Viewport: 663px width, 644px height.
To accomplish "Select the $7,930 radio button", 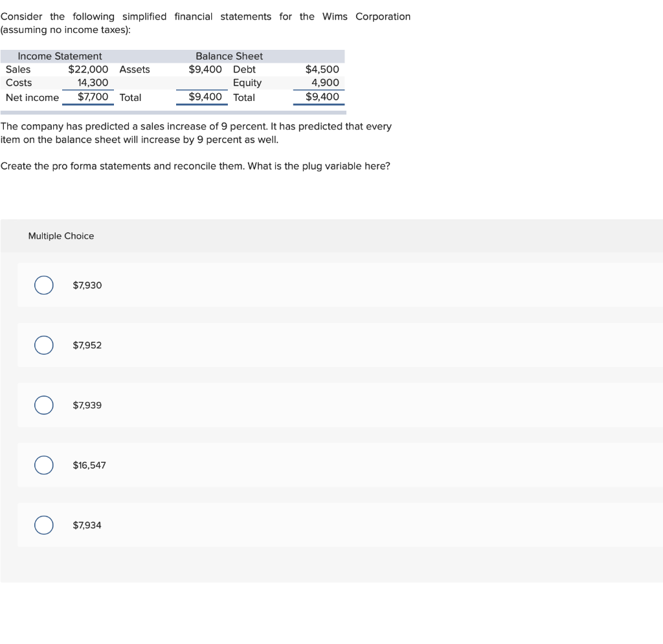I will click(44, 285).
